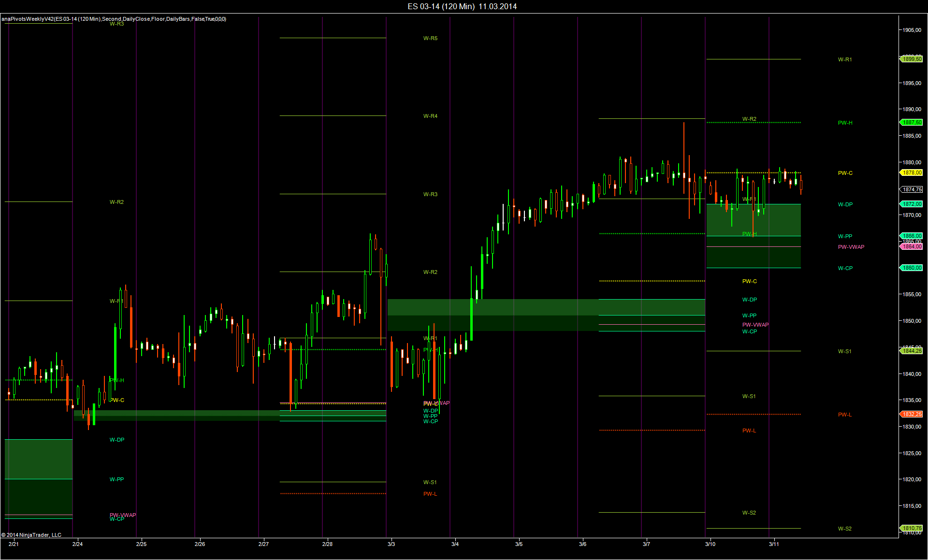The width and height of the screenshot is (928, 560).
Task: Click the 3/10 date on time axis
Action: coord(710,544)
